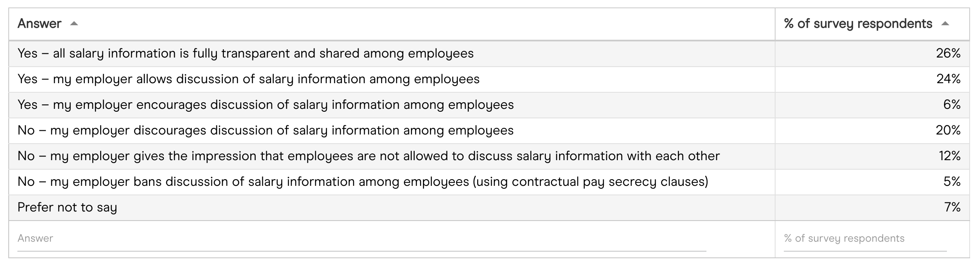Click the 7% value cell
The image size is (980, 269).
(x=952, y=207)
